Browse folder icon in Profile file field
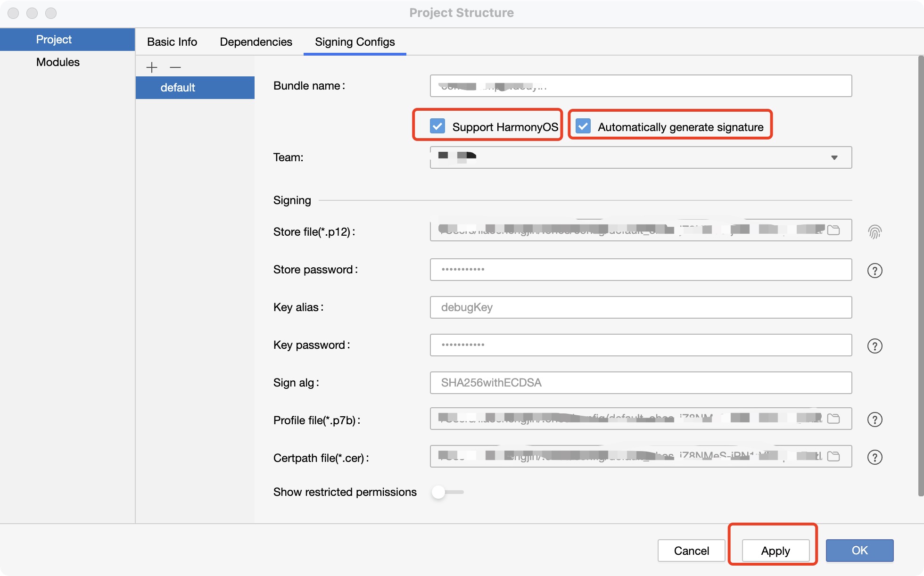The image size is (924, 576). click(833, 419)
